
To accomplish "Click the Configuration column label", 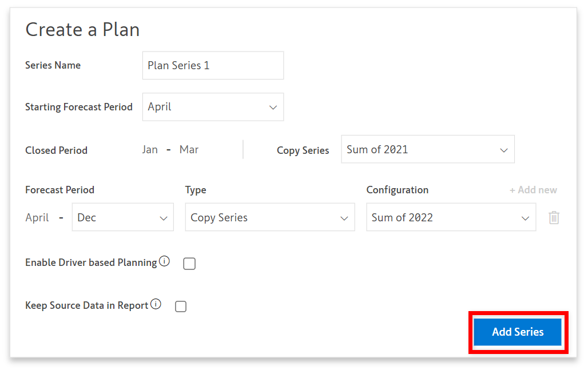I will [397, 190].
